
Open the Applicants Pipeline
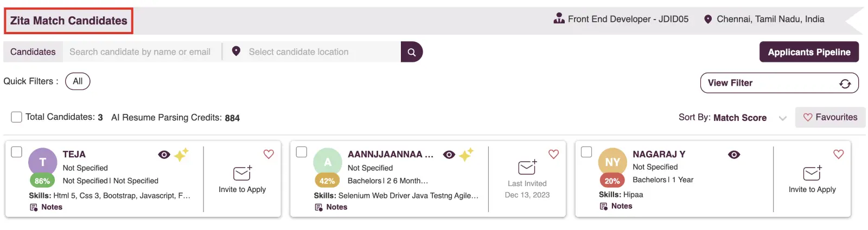tap(809, 52)
